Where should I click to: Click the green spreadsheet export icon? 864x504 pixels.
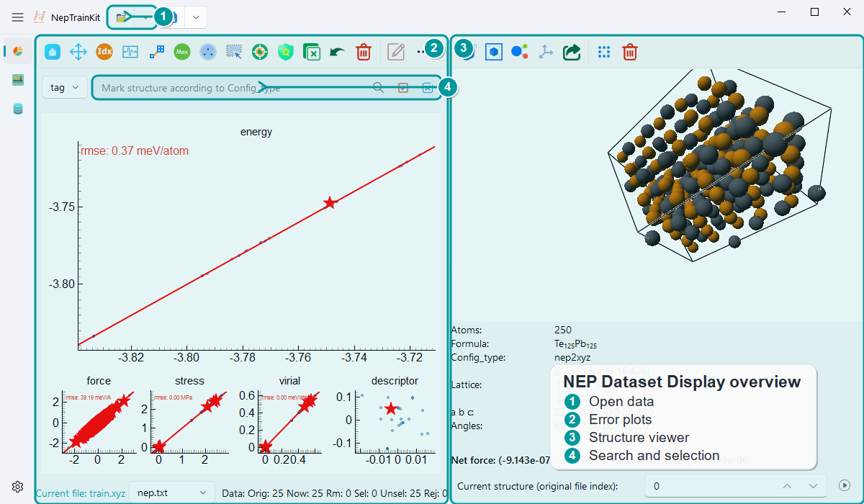click(312, 52)
